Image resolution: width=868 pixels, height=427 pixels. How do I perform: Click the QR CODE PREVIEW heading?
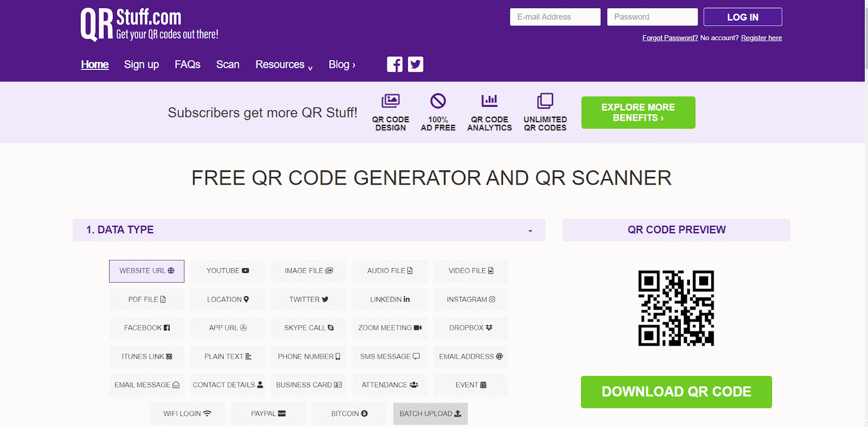(676, 230)
